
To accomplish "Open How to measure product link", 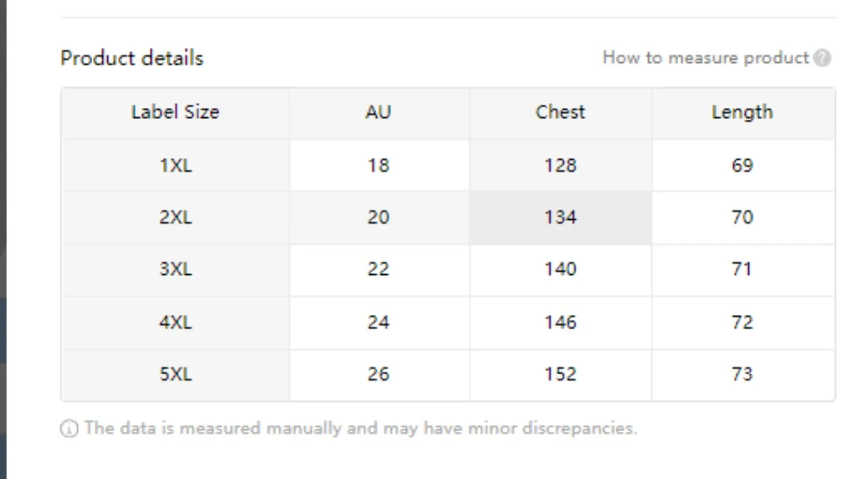I will (706, 57).
